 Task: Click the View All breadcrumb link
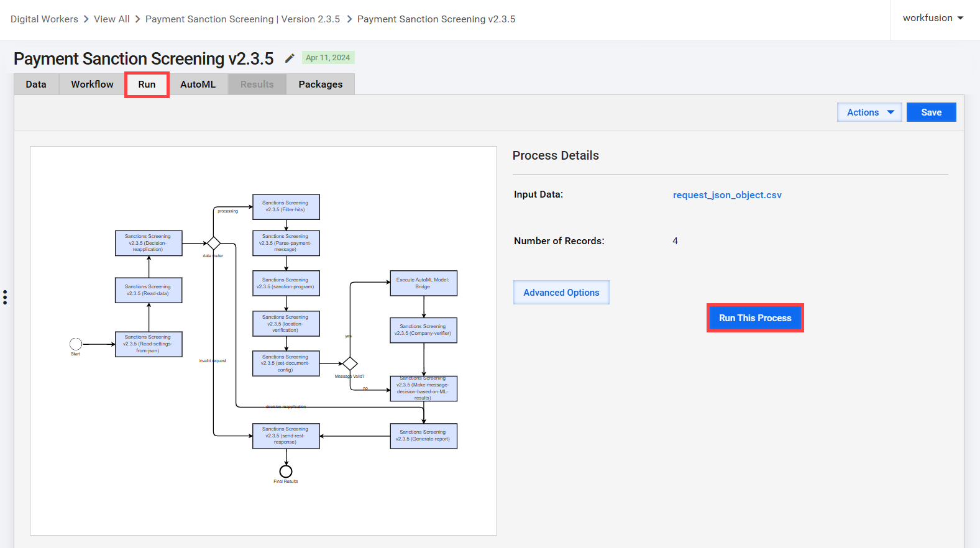coord(112,19)
